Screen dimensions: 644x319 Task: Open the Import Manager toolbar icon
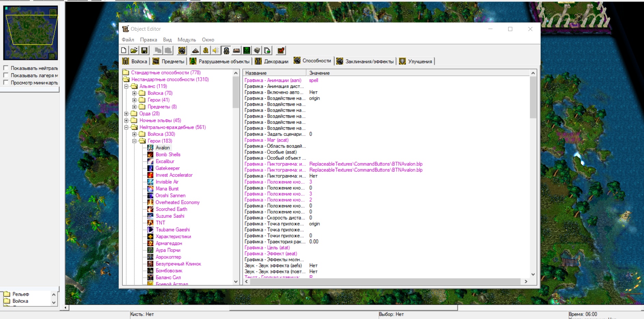pos(267,50)
